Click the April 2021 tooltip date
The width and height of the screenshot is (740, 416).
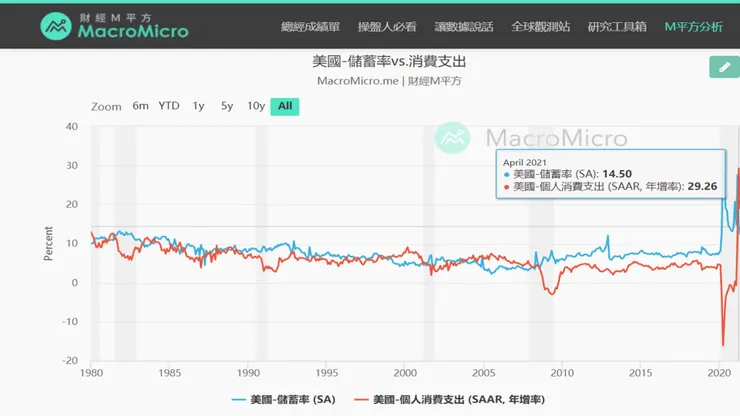coord(525,162)
